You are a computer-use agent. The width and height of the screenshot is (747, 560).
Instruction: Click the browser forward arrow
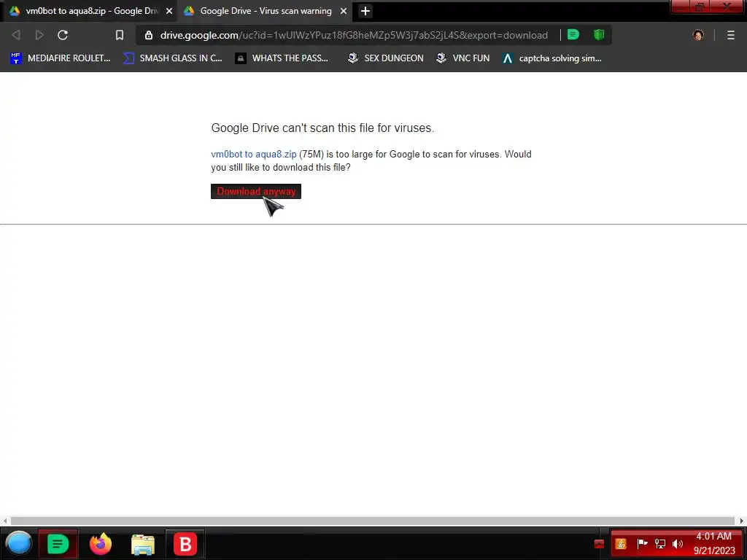(x=39, y=35)
